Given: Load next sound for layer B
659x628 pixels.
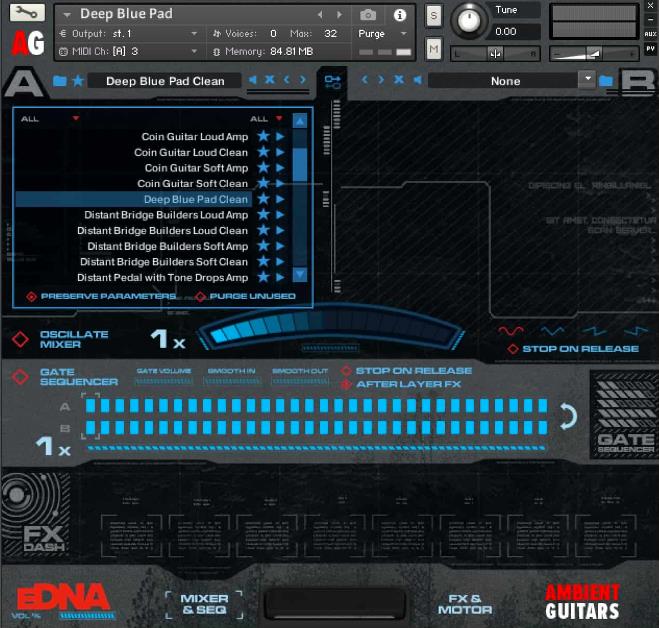Looking at the screenshot, I should (x=381, y=79).
